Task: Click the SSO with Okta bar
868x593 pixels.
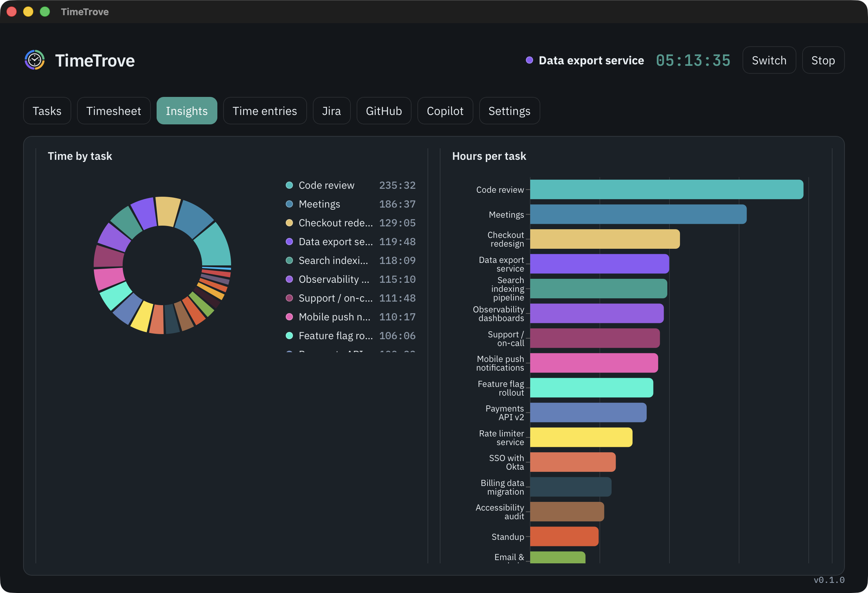Action: click(573, 462)
